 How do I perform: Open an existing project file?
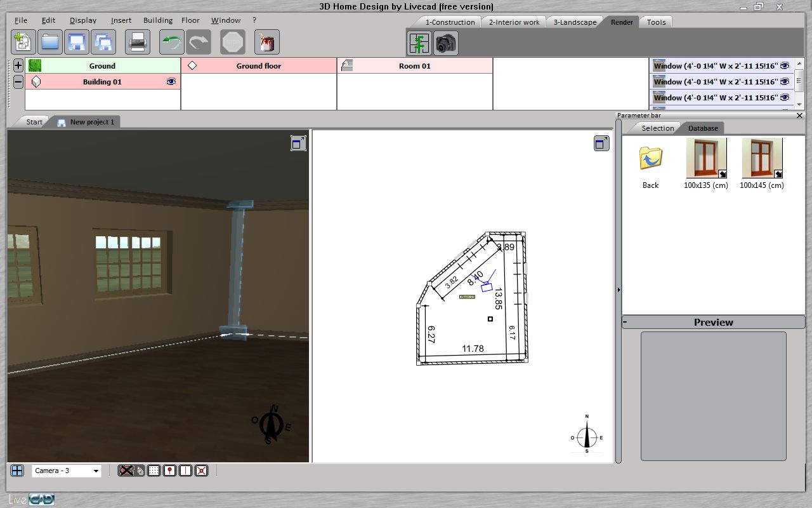[x=50, y=42]
